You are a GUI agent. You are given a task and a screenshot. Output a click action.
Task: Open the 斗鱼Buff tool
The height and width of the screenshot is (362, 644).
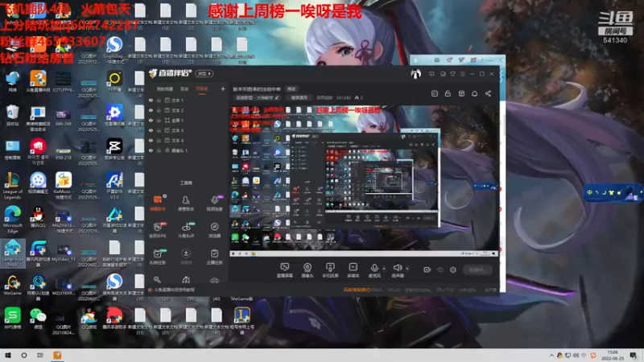pyautogui.click(x=186, y=230)
